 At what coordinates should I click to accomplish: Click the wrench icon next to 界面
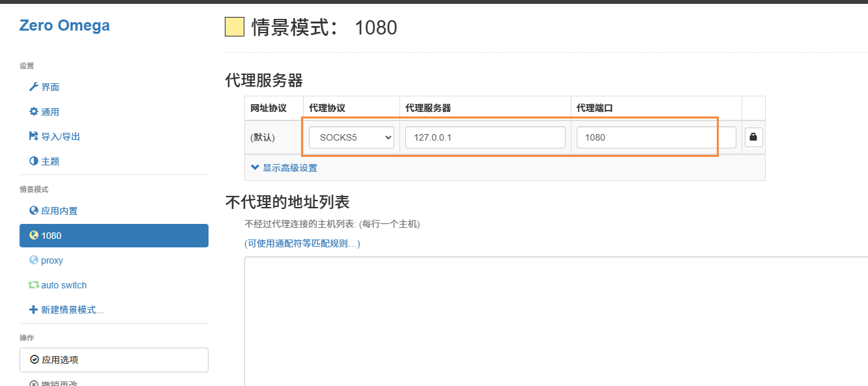(34, 87)
